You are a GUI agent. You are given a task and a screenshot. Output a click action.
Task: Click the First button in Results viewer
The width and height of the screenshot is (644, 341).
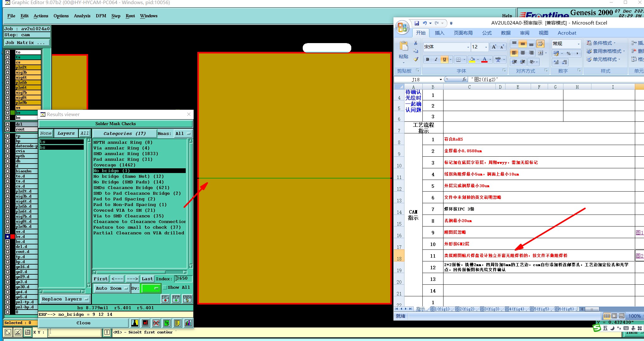click(x=100, y=279)
